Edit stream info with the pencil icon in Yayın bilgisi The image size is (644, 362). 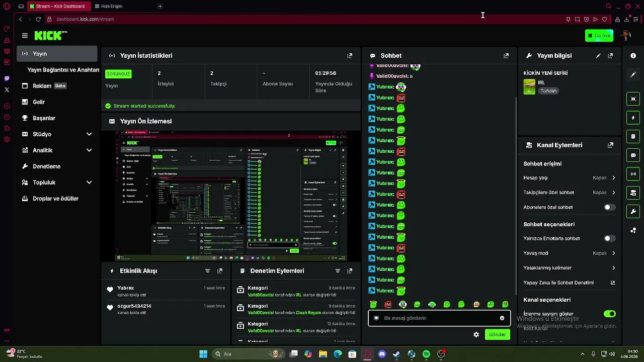tap(598, 56)
